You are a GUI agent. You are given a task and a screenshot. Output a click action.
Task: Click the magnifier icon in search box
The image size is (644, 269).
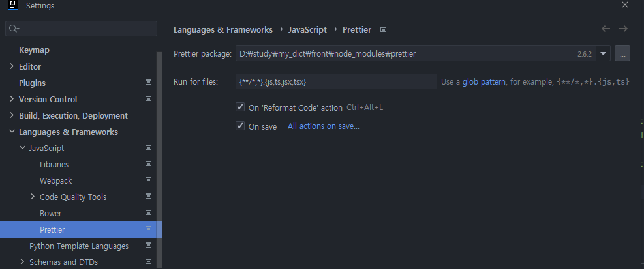coord(14,28)
